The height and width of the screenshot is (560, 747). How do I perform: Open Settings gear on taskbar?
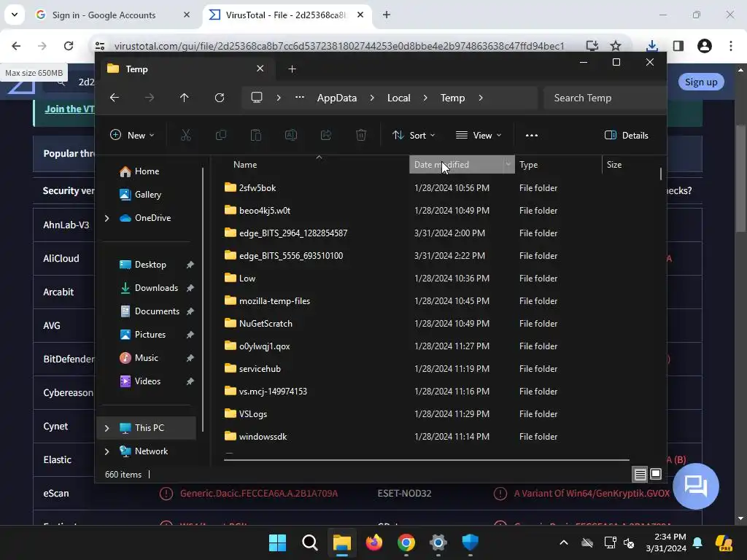point(438,542)
